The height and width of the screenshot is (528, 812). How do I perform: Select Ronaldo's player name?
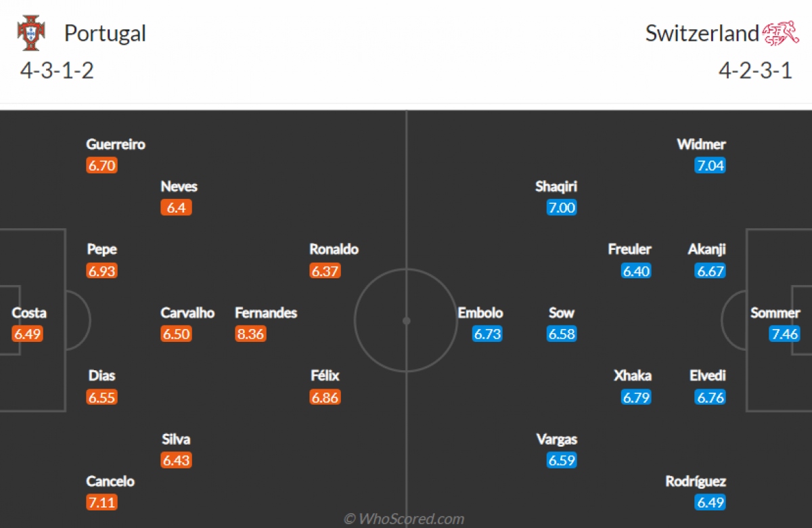point(334,249)
